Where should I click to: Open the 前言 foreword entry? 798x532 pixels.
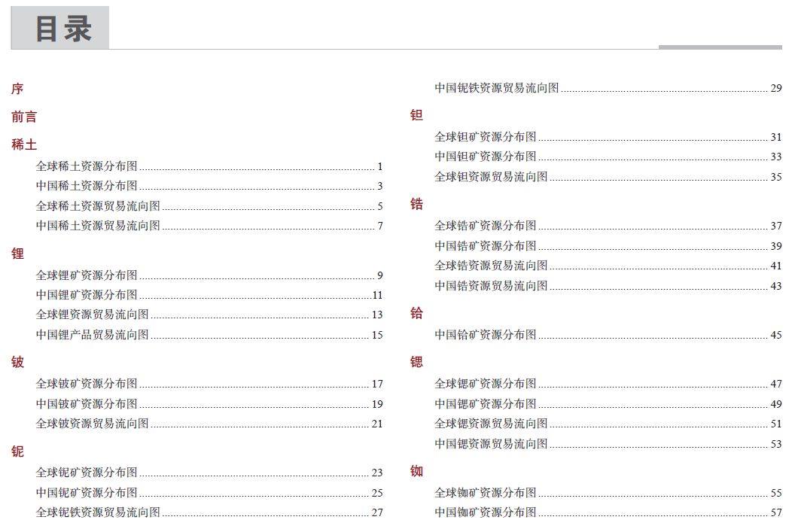click(x=24, y=117)
